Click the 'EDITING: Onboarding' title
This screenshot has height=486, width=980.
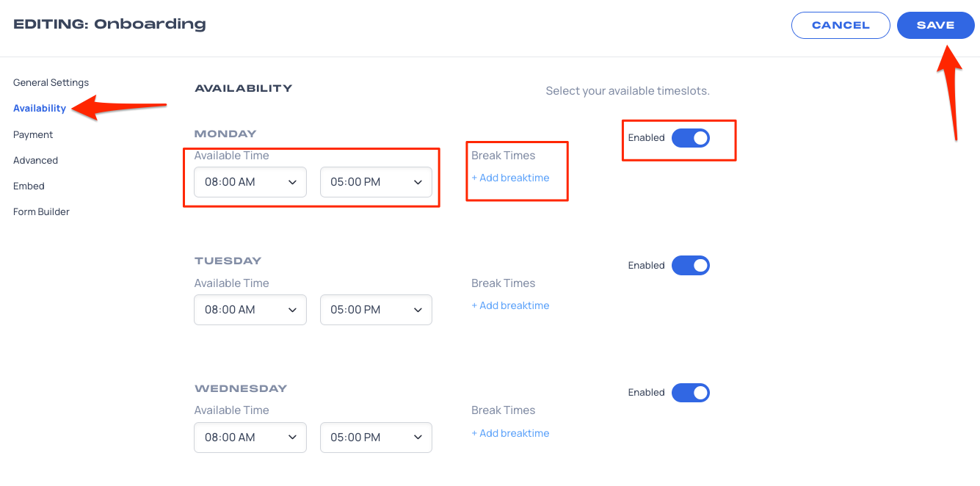[109, 24]
